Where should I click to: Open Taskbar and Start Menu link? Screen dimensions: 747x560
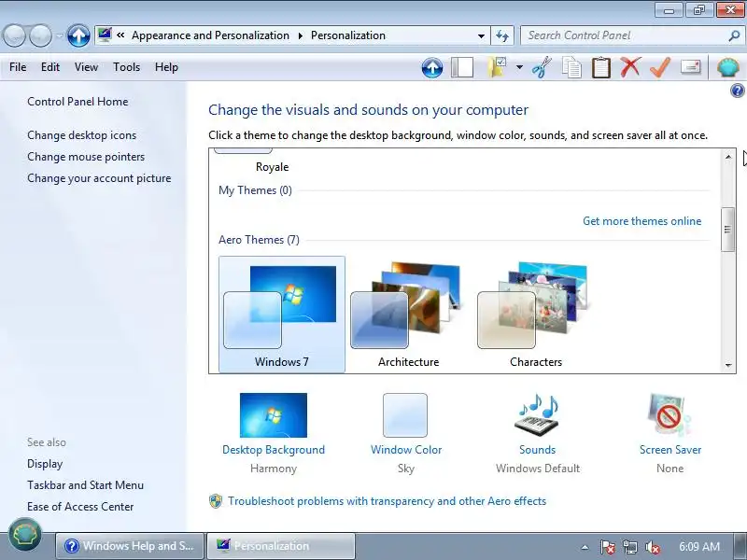pyautogui.click(x=85, y=485)
